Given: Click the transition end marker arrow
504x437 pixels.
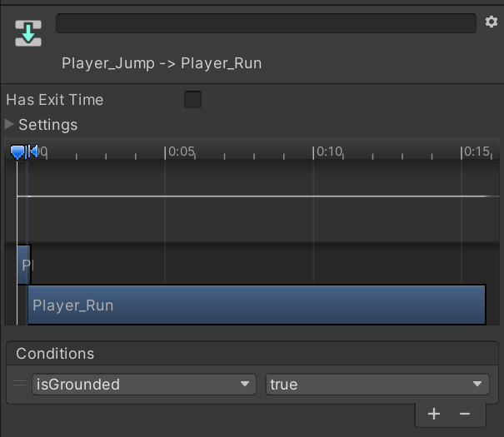Looking at the screenshot, I should [32, 151].
